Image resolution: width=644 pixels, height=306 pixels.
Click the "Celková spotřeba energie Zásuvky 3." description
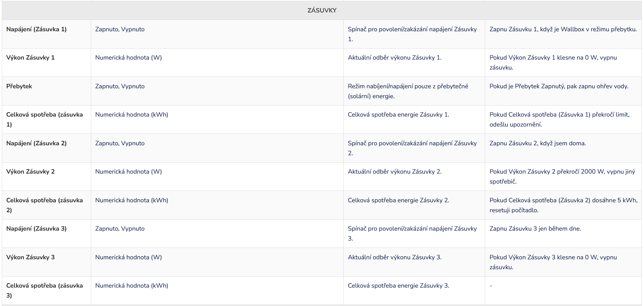pyautogui.click(x=398, y=286)
